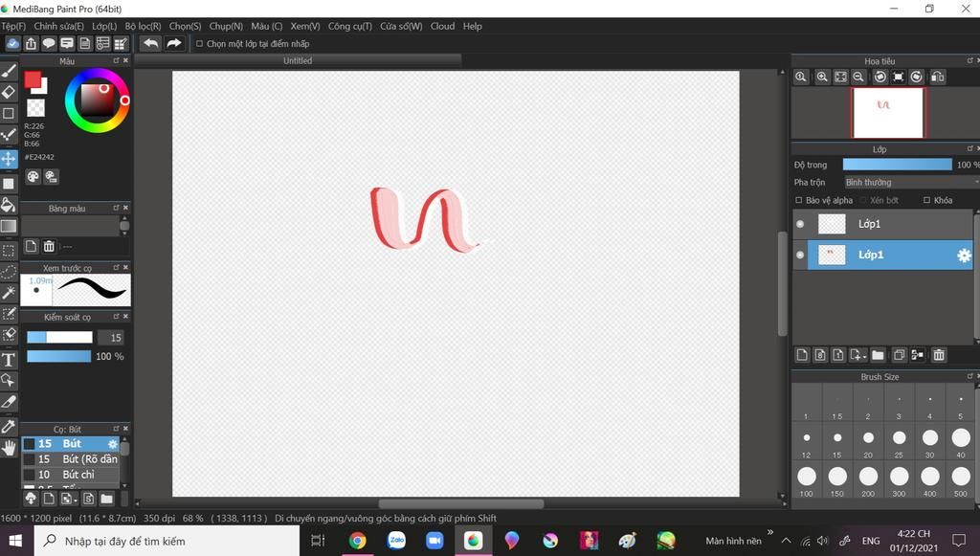This screenshot has height=556, width=980.
Task: Open the Công cụ(T) menu
Action: (x=350, y=26)
